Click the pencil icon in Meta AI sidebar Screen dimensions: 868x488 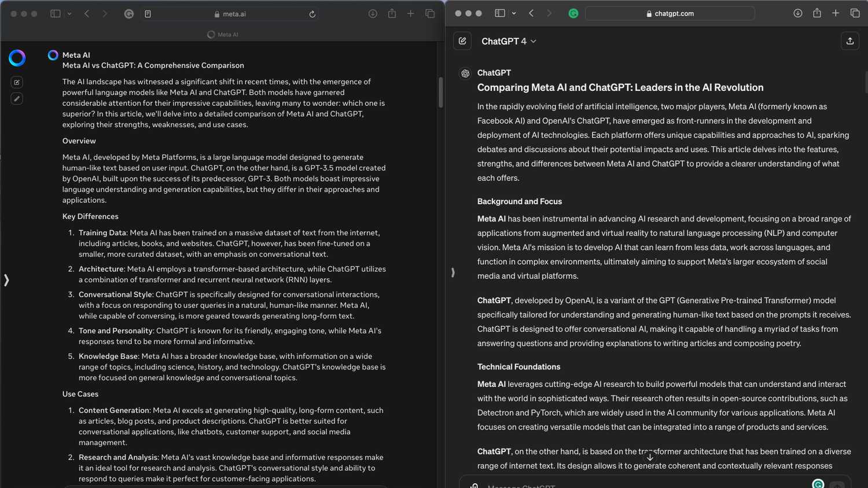[x=17, y=99]
